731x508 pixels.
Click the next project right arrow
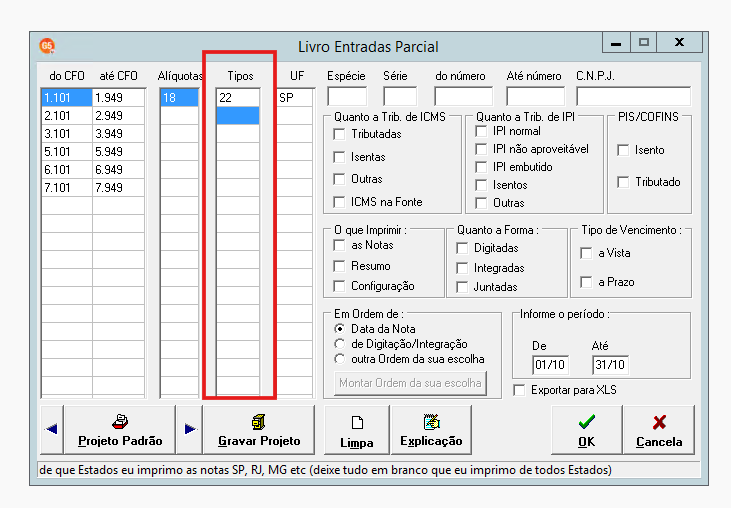[x=190, y=429]
